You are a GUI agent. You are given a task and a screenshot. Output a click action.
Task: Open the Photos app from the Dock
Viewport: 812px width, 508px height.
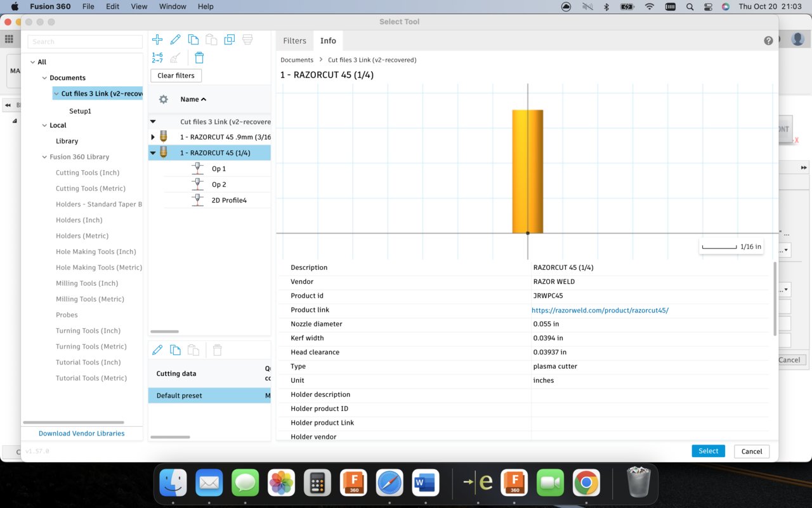281,483
